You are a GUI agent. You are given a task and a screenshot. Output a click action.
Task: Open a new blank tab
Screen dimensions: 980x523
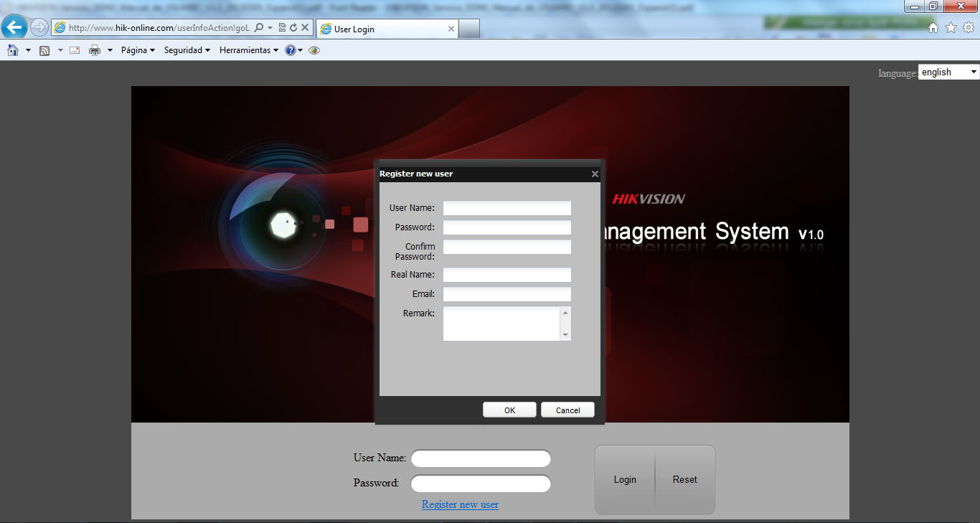tap(468, 29)
